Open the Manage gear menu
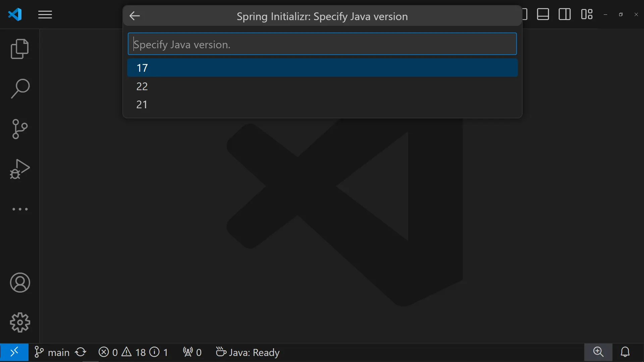 click(20, 322)
